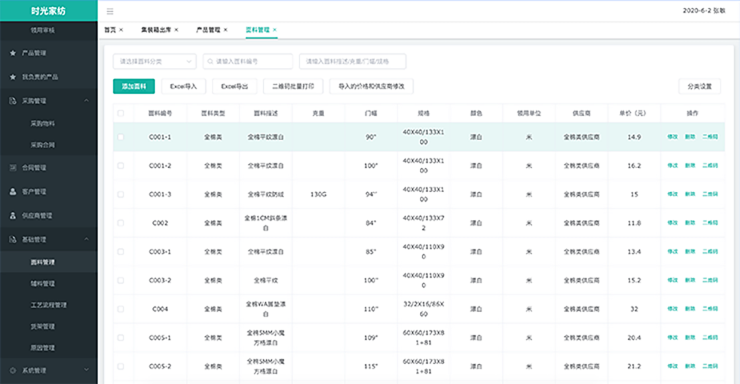Screen dimensions: 740x384
Task: Switch to the 产品管理 tab
Action: (x=208, y=30)
